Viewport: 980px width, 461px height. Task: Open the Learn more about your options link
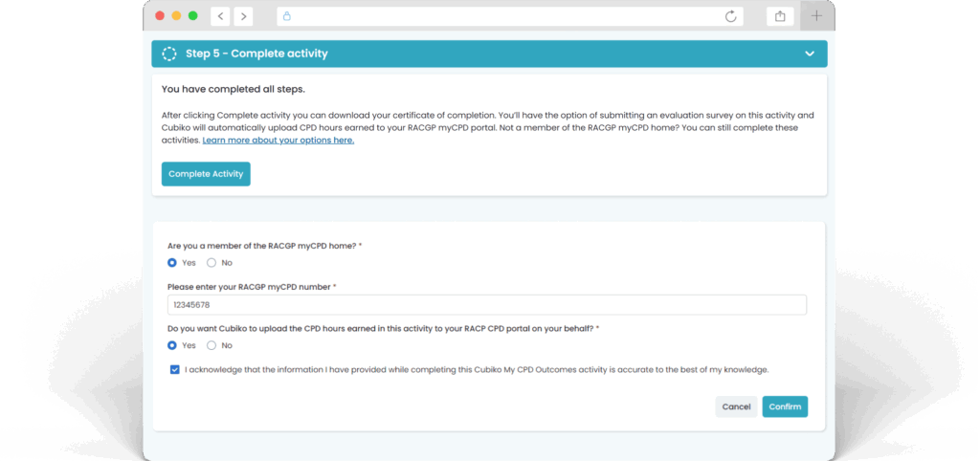tap(278, 141)
